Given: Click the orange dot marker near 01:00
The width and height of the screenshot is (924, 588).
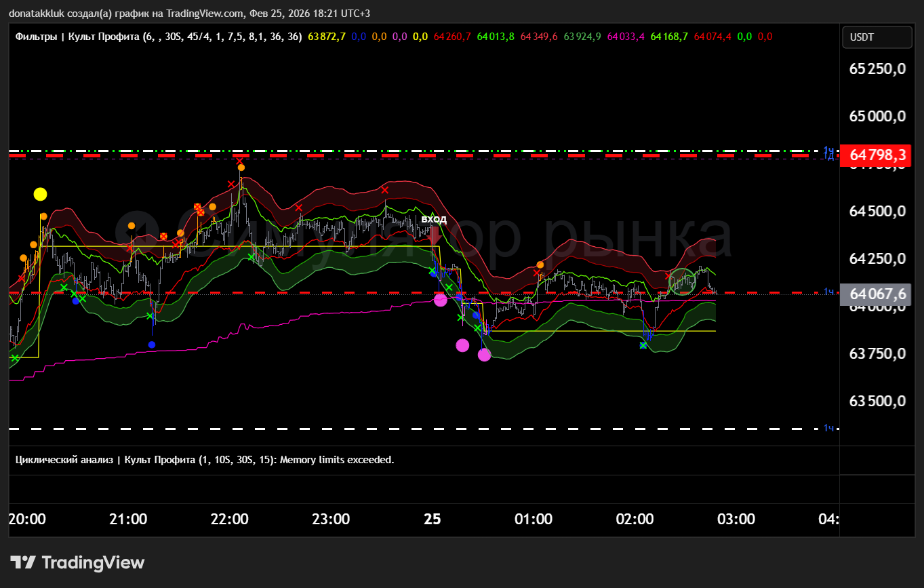Looking at the screenshot, I should pos(540,264).
